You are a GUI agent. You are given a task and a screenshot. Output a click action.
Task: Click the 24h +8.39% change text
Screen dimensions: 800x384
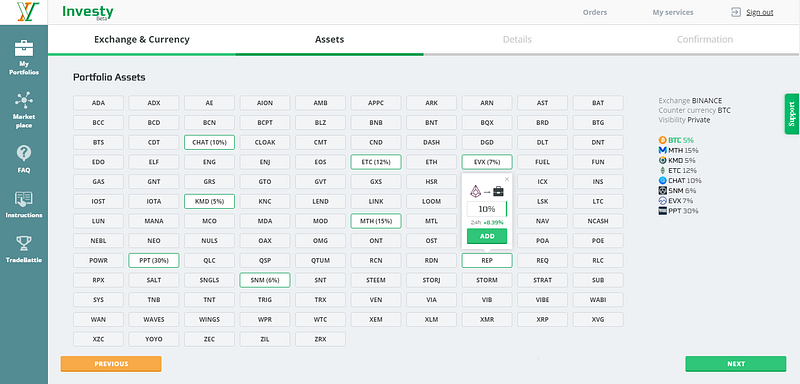click(x=487, y=222)
